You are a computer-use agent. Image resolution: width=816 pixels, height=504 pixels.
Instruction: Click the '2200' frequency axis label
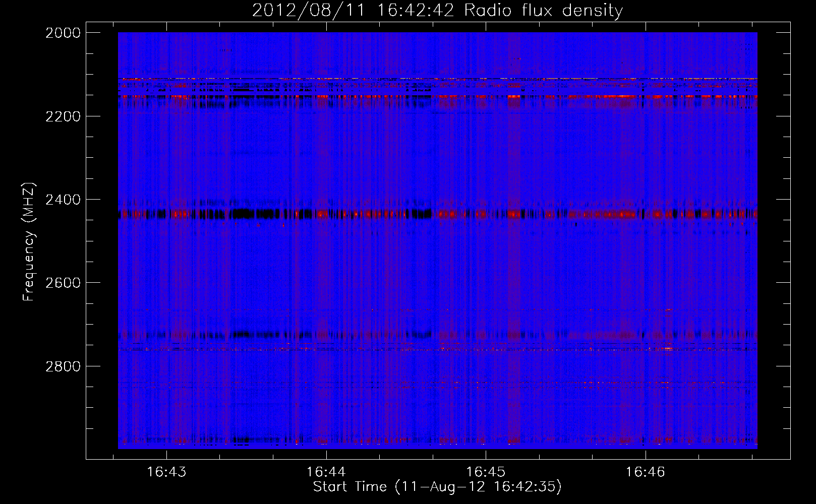pos(63,116)
